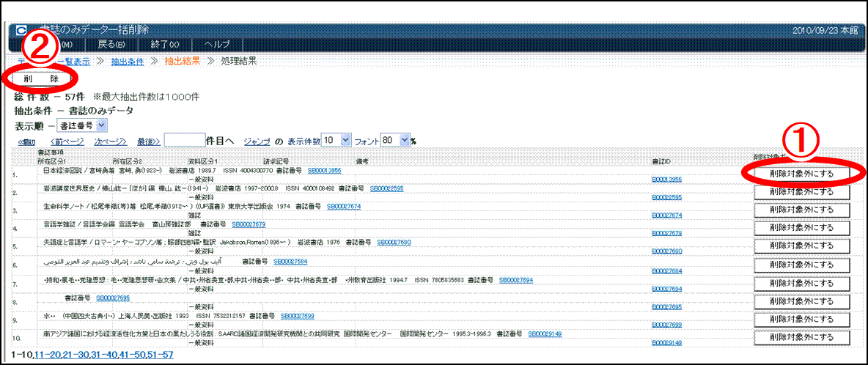
Task: Select the 終了(X) menu item
Action: 166,45
